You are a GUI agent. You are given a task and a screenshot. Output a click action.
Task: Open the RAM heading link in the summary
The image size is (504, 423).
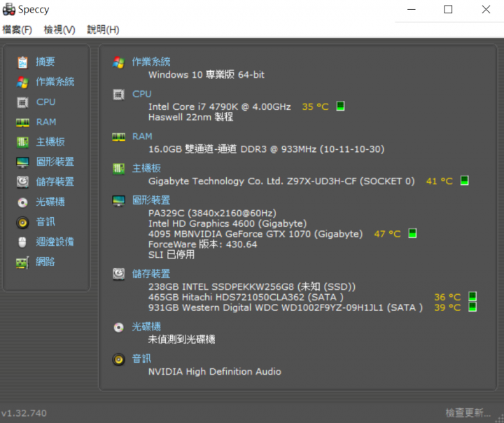[x=142, y=137]
